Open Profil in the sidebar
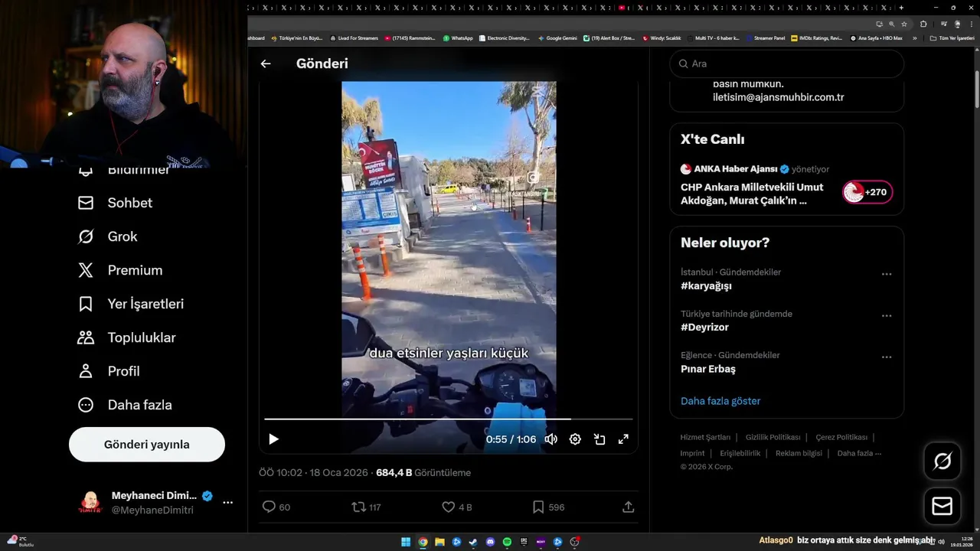Screen dimensions: 980x551 tap(109, 371)
